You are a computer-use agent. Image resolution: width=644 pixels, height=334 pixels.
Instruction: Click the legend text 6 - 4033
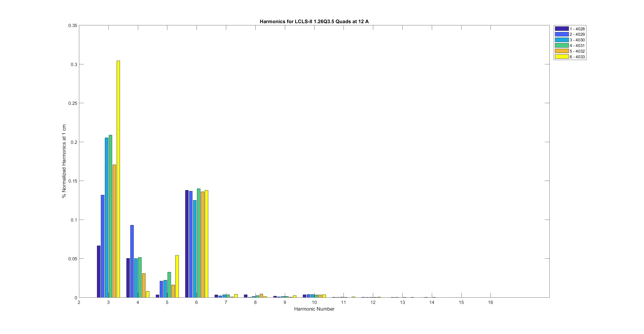click(577, 57)
